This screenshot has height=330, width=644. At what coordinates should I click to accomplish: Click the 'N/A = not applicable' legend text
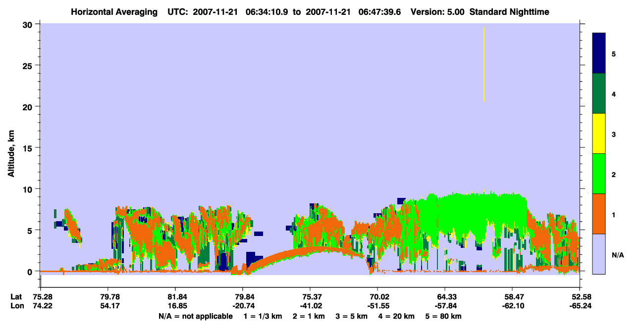point(195,316)
